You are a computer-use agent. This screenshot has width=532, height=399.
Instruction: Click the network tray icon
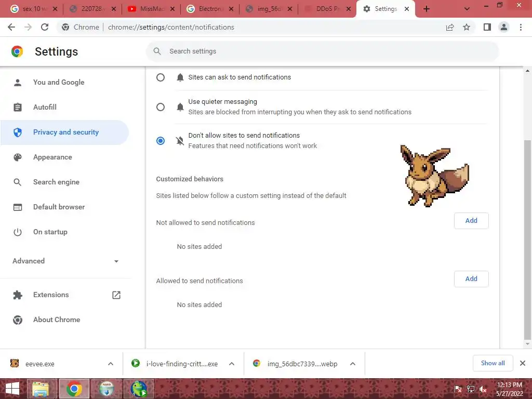coord(471,389)
